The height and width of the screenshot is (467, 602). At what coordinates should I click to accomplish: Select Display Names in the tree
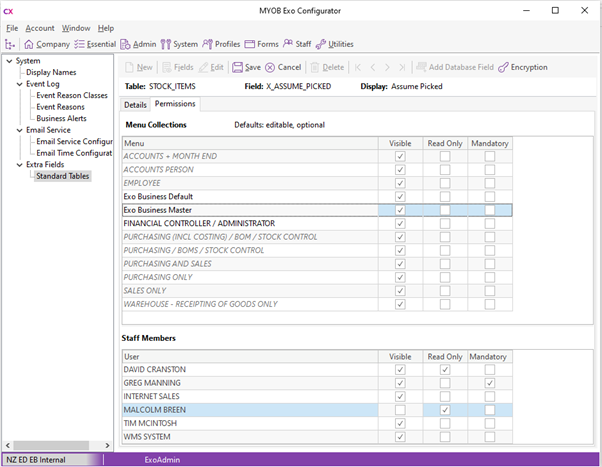click(51, 73)
